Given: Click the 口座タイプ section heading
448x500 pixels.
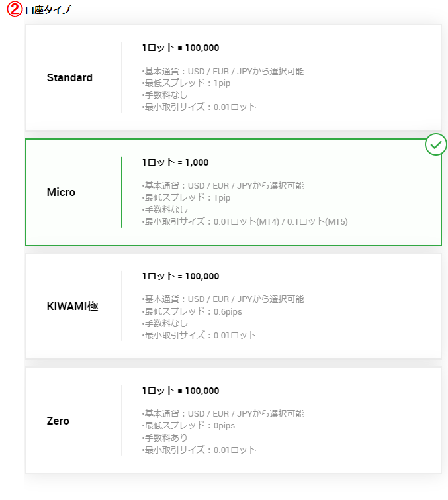Looking at the screenshot, I should [48, 9].
